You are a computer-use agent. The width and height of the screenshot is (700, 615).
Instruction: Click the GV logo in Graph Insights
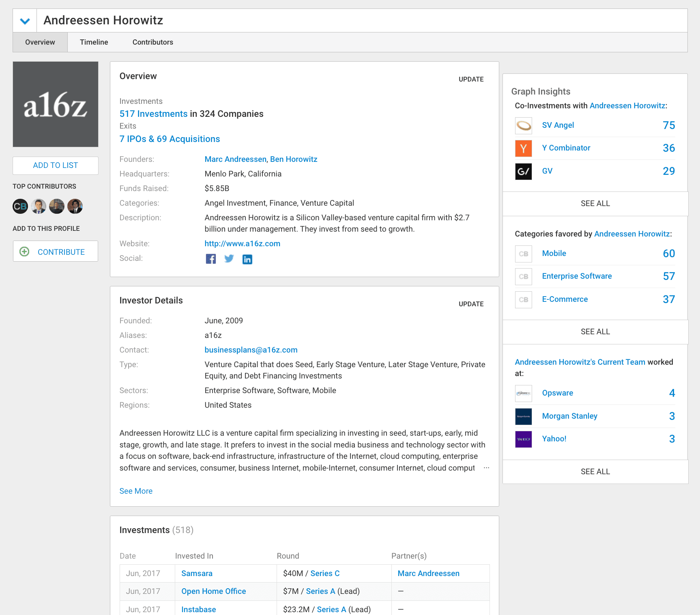[x=523, y=171]
